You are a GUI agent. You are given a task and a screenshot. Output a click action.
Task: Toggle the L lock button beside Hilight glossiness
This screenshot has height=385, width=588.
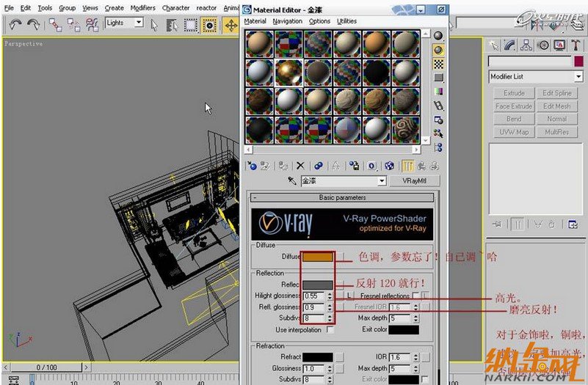pos(349,296)
